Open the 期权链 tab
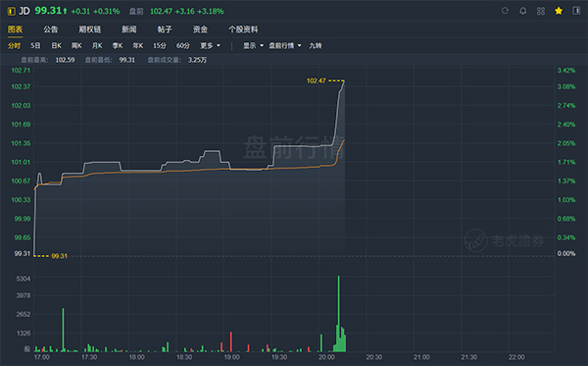This screenshot has width=588, height=366. [x=89, y=29]
